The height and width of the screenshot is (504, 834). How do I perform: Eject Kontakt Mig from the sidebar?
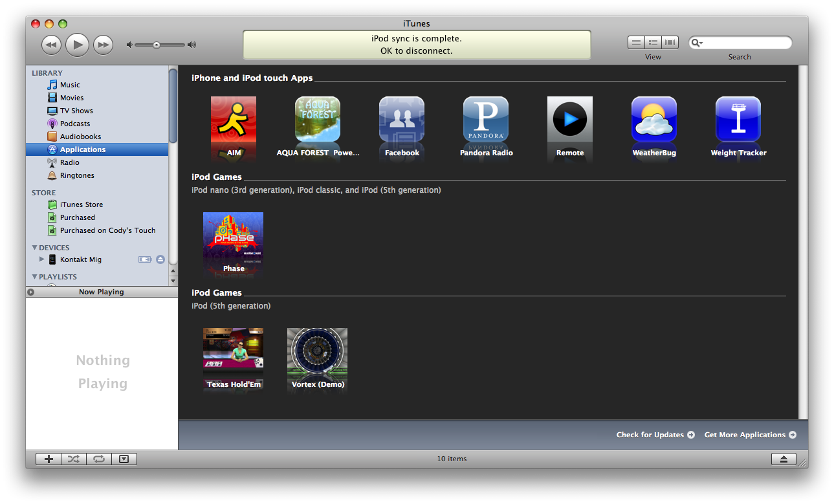point(160,259)
